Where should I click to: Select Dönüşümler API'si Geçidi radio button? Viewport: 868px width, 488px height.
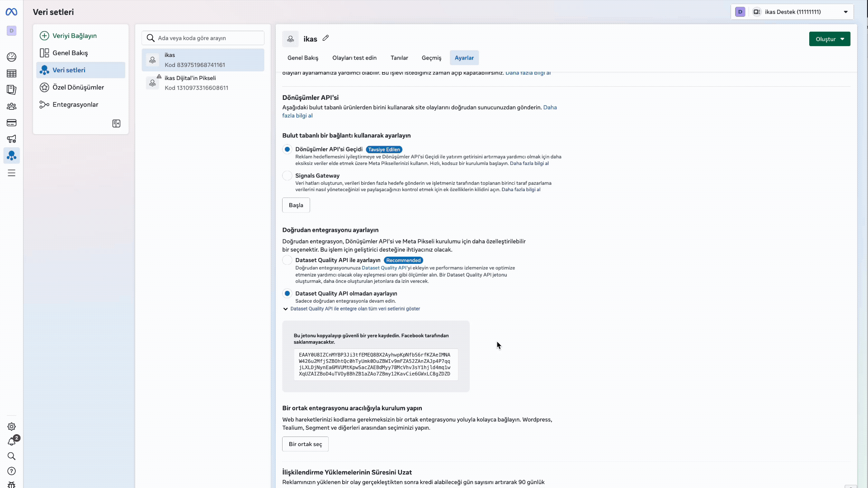point(287,150)
